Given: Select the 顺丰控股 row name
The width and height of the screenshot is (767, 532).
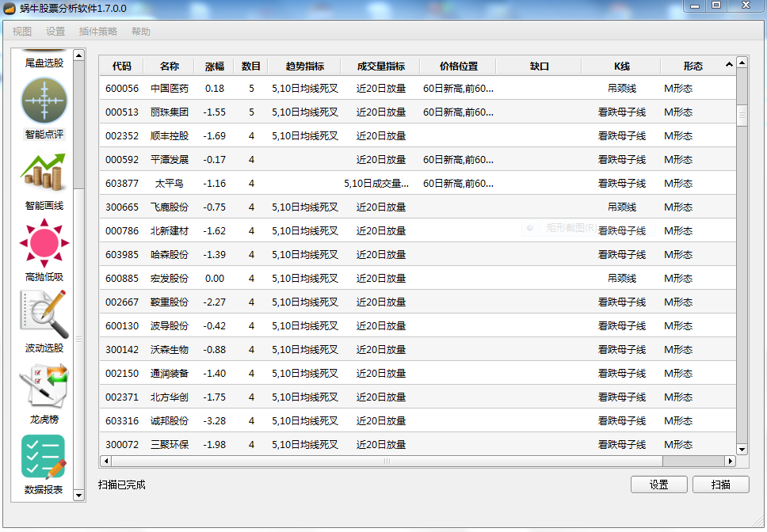Looking at the screenshot, I should pos(170,136).
